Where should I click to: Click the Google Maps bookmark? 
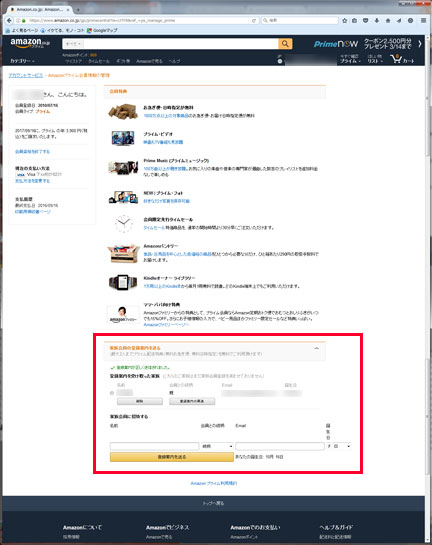pos(102,31)
